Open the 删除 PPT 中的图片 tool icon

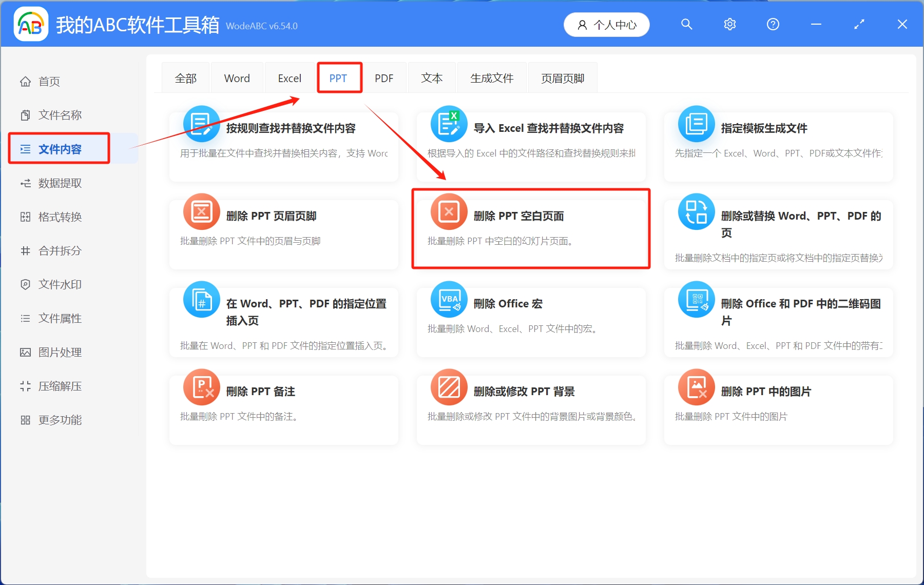pyautogui.click(x=696, y=387)
